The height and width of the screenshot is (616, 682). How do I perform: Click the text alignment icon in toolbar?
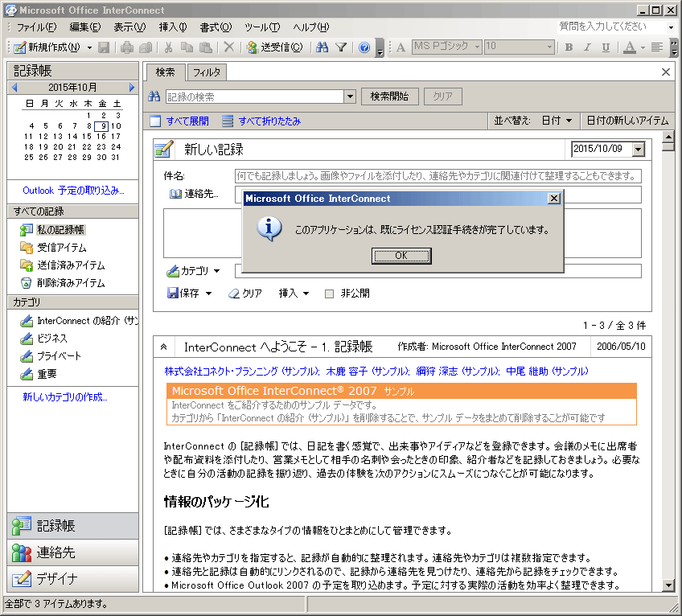[x=657, y=47]
